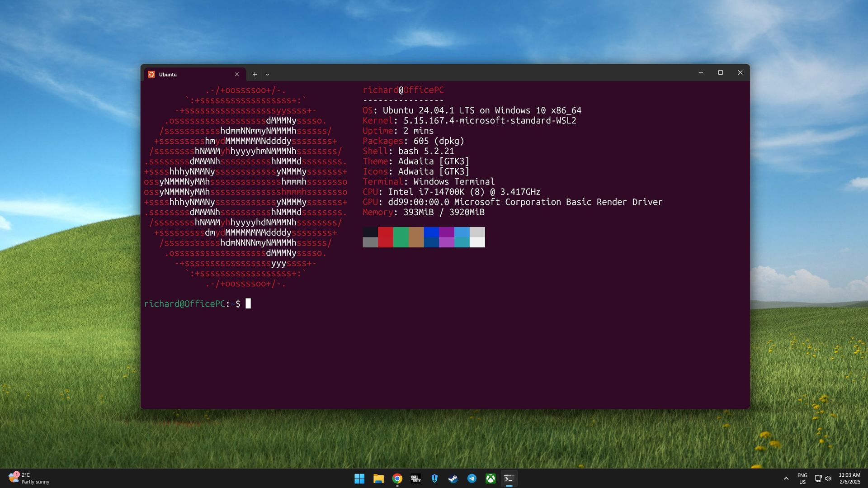868x488 pixels.
Task: Click the red swatch in the neofetch color palette
Action: (386, 237)
